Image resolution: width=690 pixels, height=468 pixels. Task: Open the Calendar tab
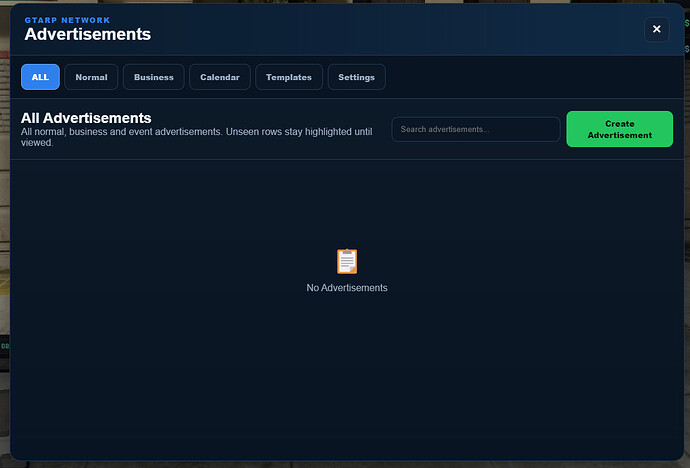(220, 77)
